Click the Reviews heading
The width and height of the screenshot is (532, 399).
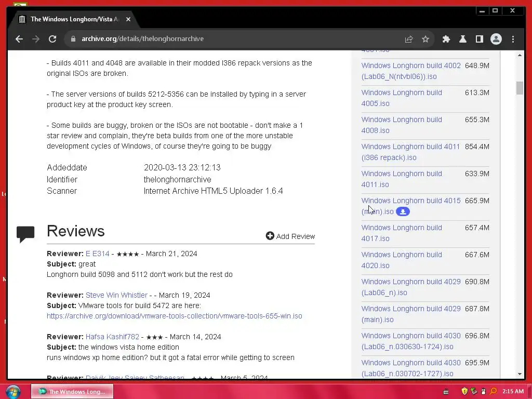pyautogui.click(x=76, y=231)
